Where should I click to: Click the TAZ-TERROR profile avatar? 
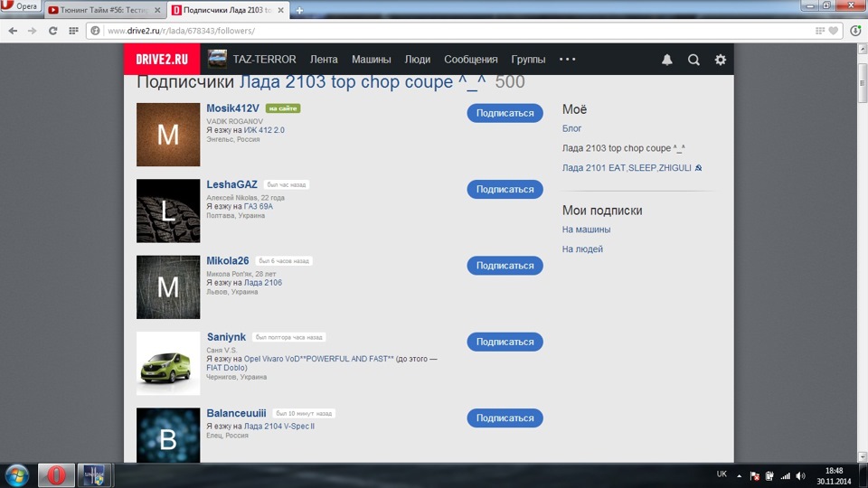pos(217,59)
